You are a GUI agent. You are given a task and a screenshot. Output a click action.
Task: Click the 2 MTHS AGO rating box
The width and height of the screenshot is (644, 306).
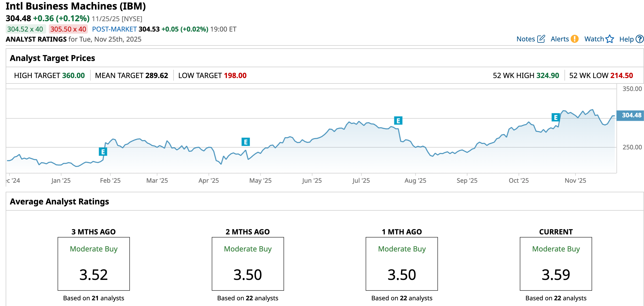248,264
